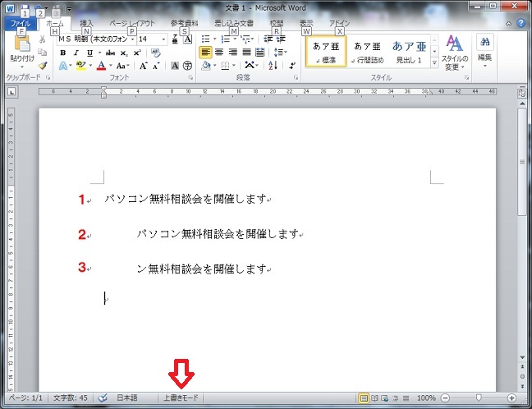Screen dimensions: 532x409
Task: Expand the styles gallery more button
Action: [434, 62]
